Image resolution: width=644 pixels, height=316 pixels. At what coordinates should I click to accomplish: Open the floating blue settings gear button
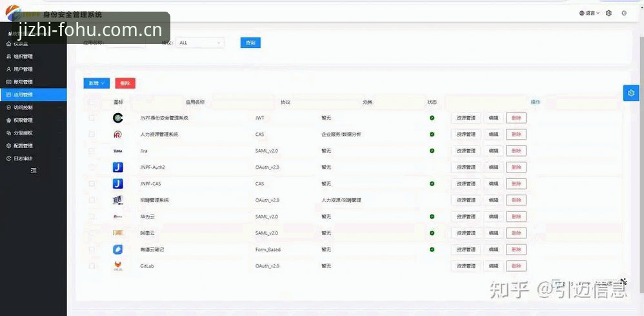tap(631, 93)
